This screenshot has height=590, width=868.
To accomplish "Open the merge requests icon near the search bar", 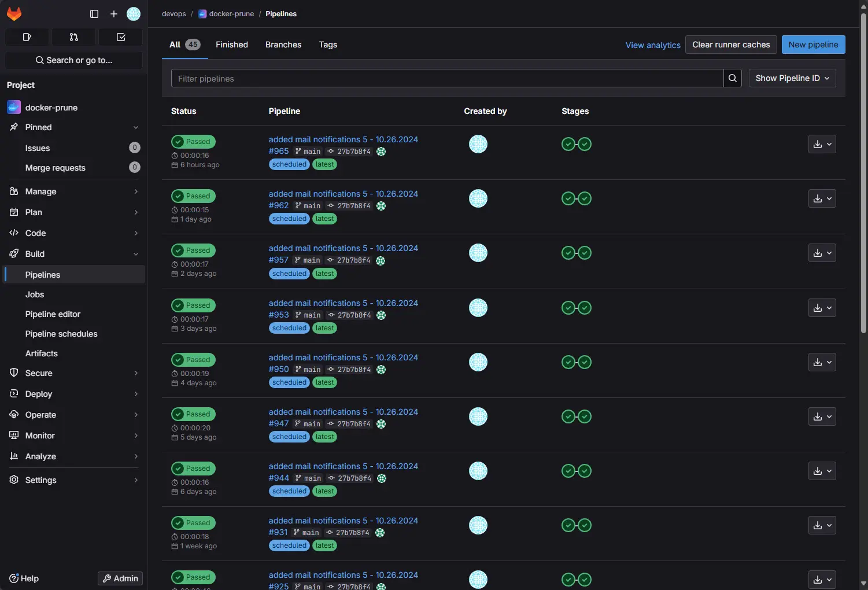I will (73, 37).
